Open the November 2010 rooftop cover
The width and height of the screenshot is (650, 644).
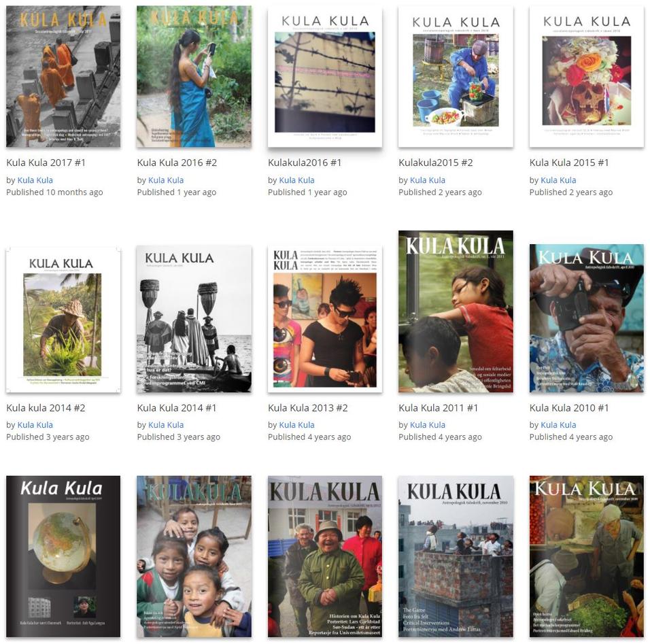(x=456, y=556)
